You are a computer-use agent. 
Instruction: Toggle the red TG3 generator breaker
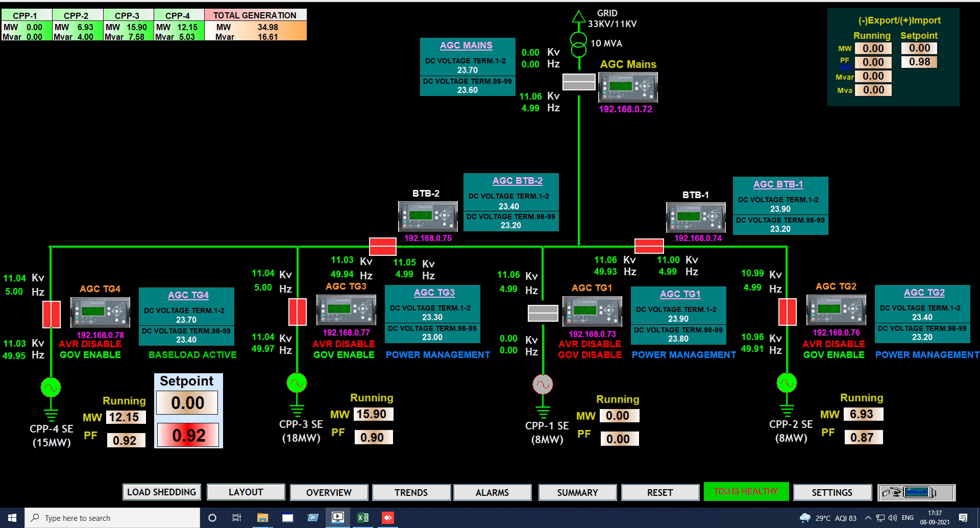coord(297,312)
